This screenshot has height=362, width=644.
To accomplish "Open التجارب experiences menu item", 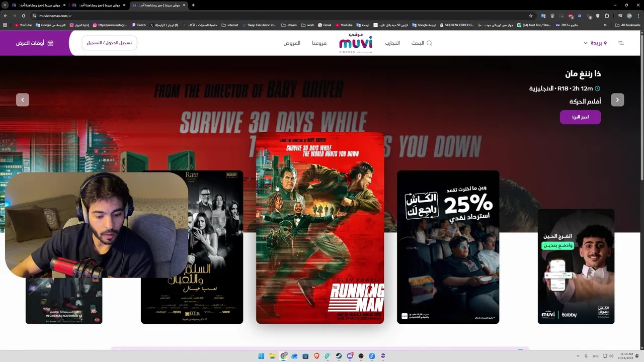I will pyautogui.click(x=392, y=43).
